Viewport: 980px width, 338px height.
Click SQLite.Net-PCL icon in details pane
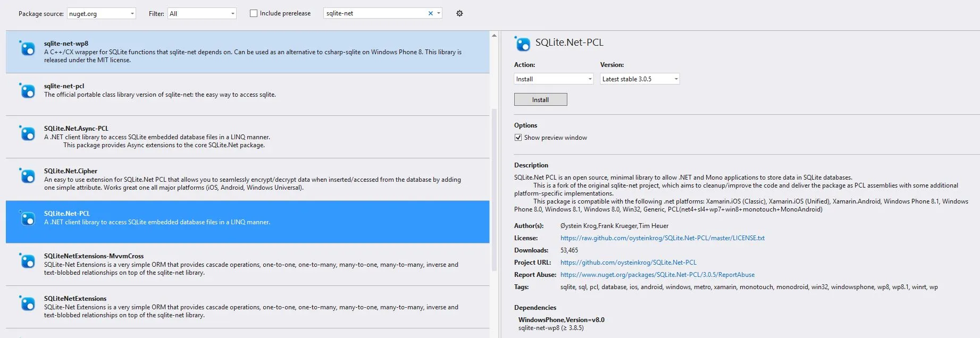pyautogui.click(x=522, y=44)
